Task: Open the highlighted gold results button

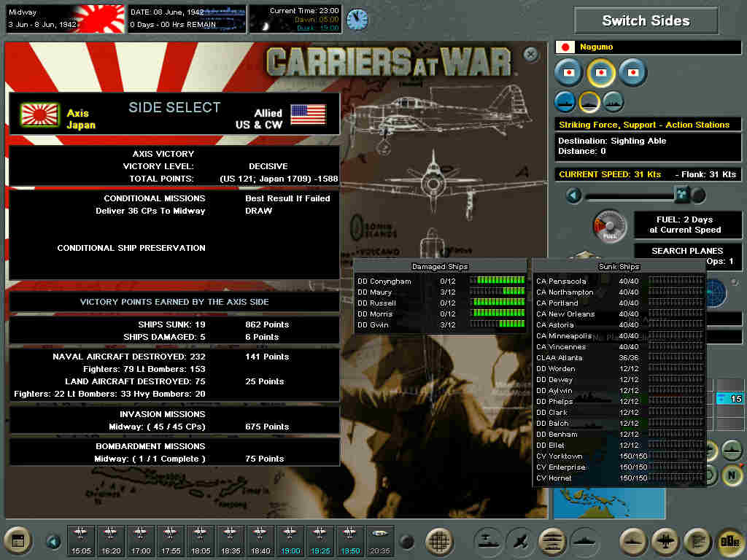Action: coord(729,541)
